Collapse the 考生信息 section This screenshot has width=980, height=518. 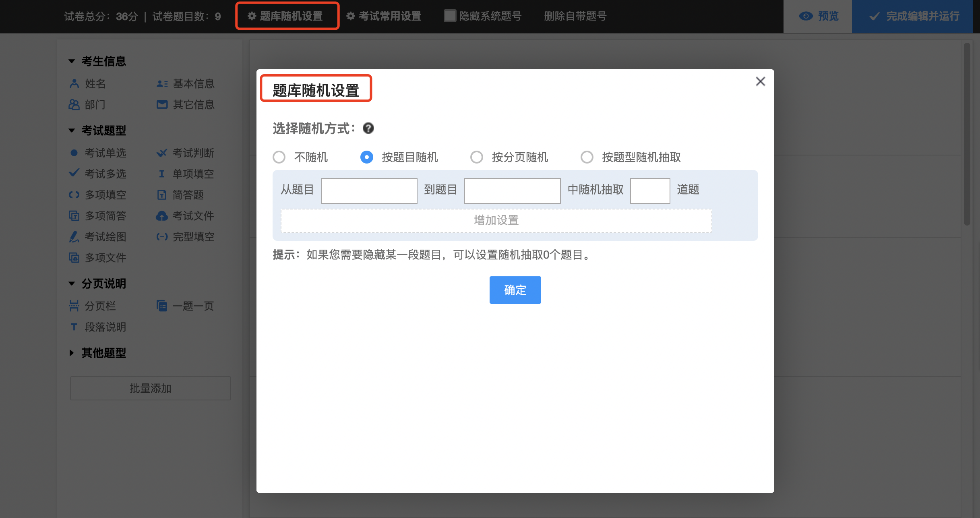click(x=72, y=61)
